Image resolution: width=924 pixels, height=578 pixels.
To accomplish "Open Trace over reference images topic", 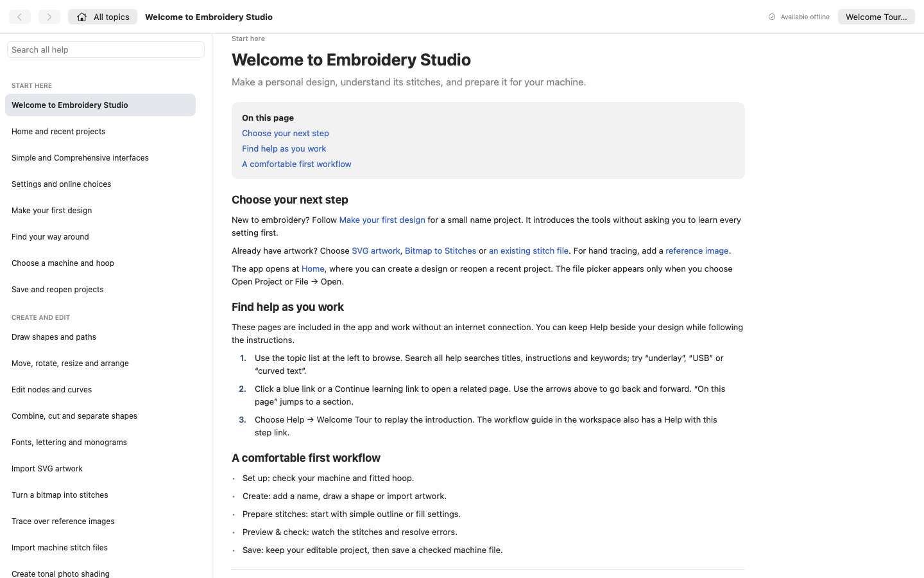I will [100, 521].
